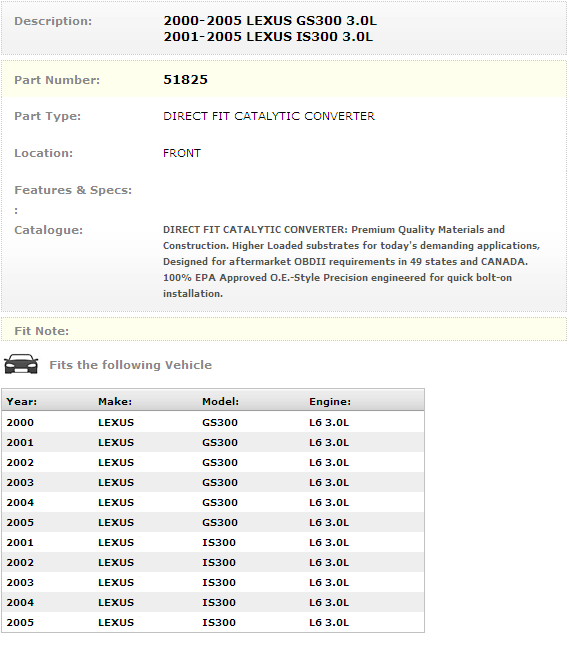Click IS300 model in the 2001 row
Image resolution: width=570 pixels, height=656 pixels.
point(219,543)
